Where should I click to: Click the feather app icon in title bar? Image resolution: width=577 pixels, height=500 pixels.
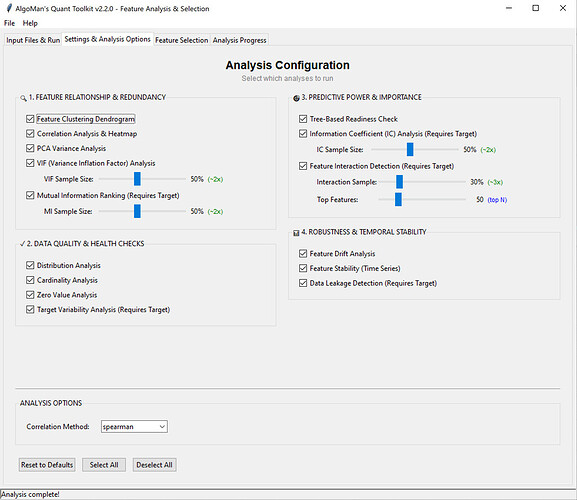(x=9, y=8)
